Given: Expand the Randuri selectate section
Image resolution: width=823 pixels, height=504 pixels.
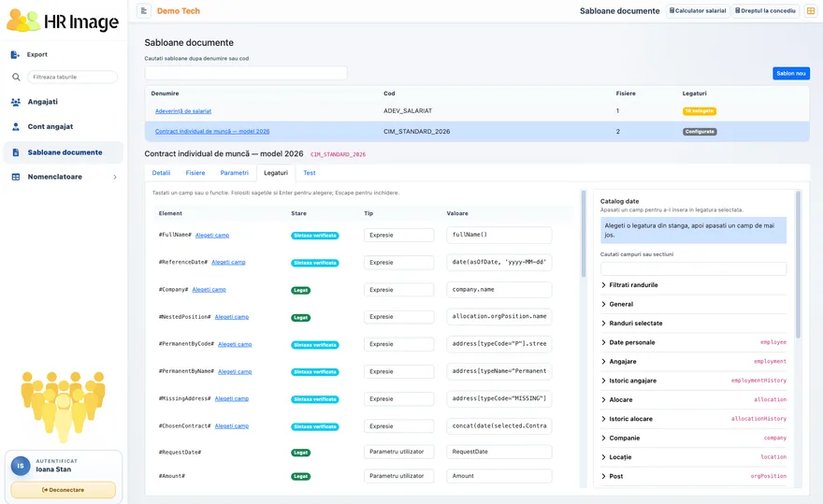Looking at the screenshot, I should pyautogui.click(x=693, y=324).
